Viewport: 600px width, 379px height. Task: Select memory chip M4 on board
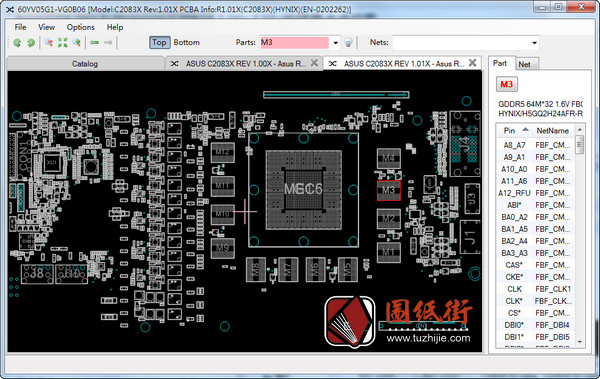pyautogui.click(x=388, y=158)
